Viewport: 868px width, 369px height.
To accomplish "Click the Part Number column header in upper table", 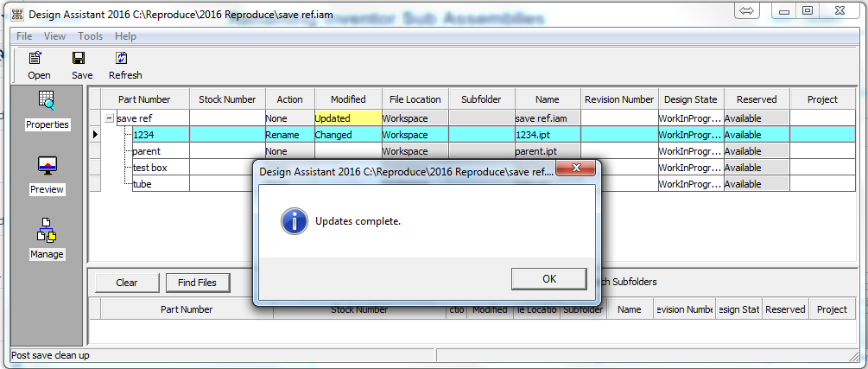I will coord(144,99).
